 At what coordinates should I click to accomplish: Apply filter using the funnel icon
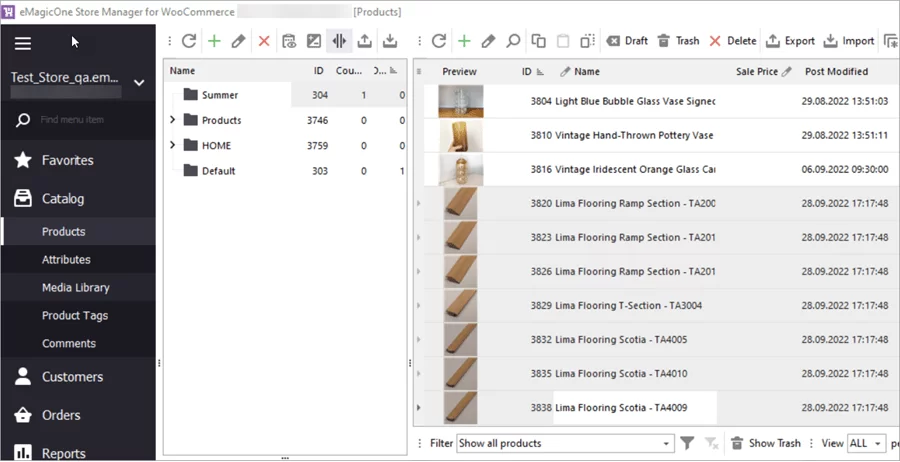coord(688,443)
